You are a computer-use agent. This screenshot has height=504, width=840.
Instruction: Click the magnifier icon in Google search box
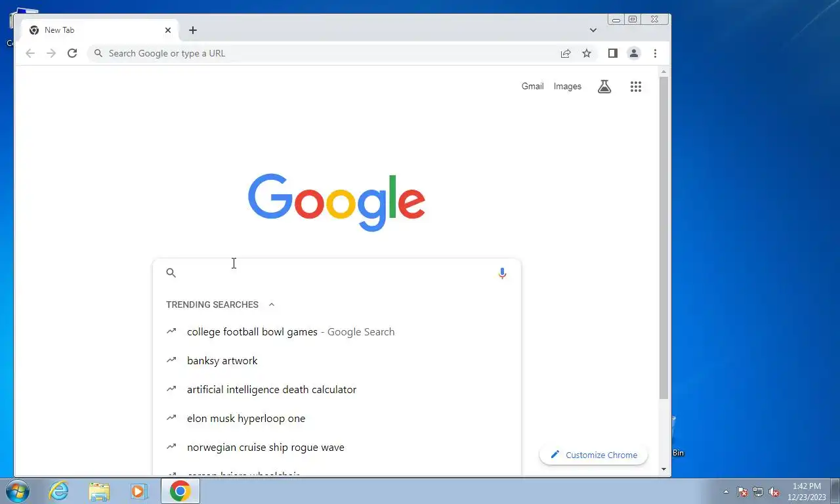pos(171,273)
